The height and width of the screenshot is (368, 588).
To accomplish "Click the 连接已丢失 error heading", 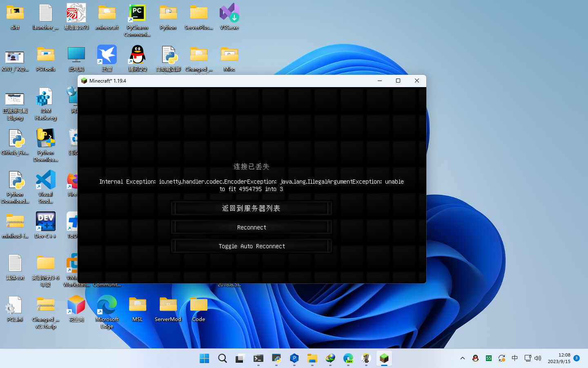I will pos(251,166).
